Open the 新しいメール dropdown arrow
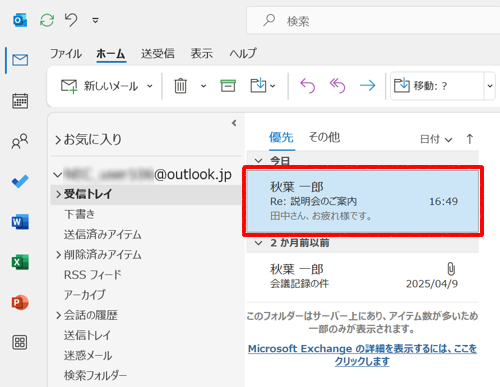The width and height of the screenshot is (500, 387). click(150, 86)
